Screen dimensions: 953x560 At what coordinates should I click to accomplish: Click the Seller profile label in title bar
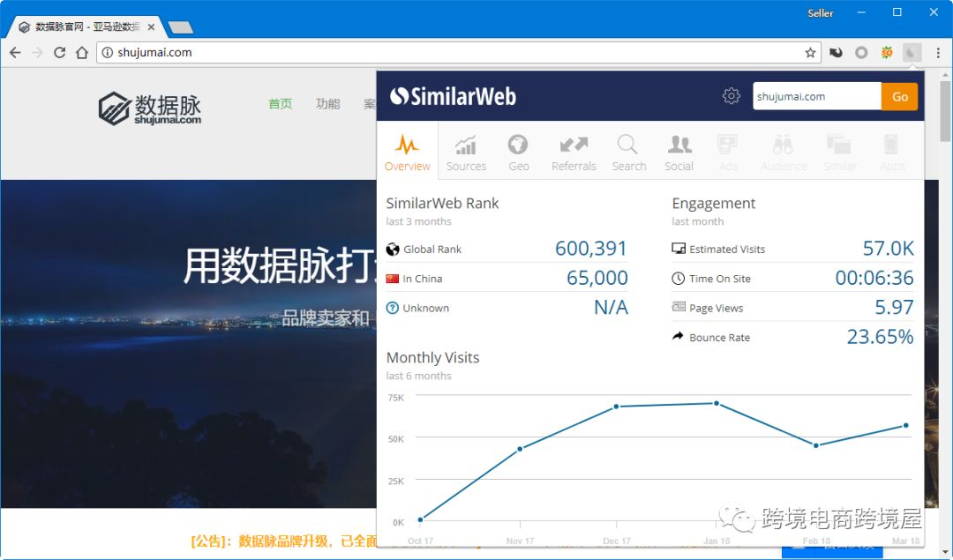click(820, 12)
